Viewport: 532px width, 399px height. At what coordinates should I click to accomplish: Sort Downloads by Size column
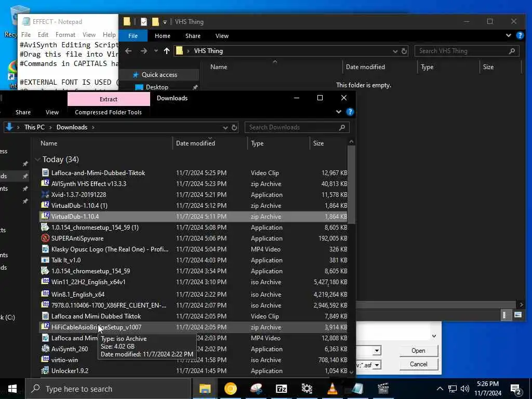point(329,143)
